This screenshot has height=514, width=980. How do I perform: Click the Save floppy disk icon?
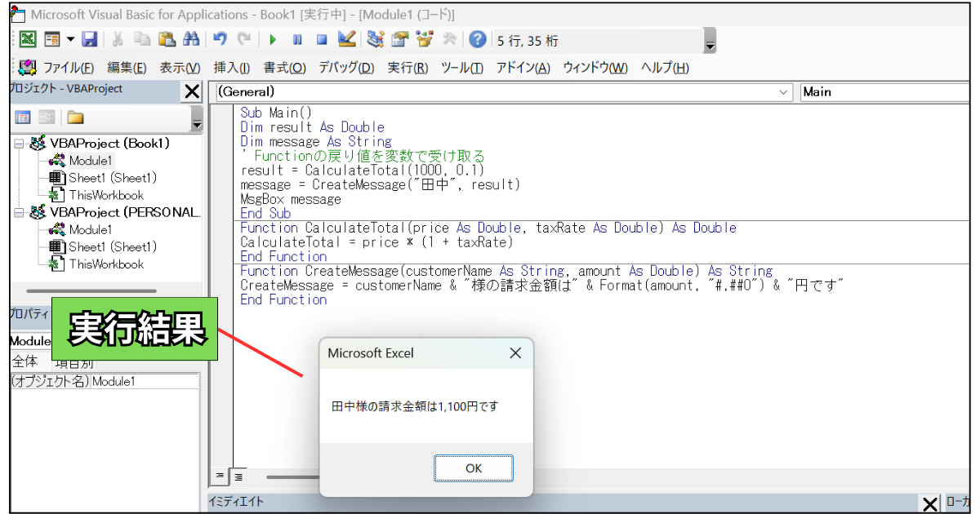89,40
